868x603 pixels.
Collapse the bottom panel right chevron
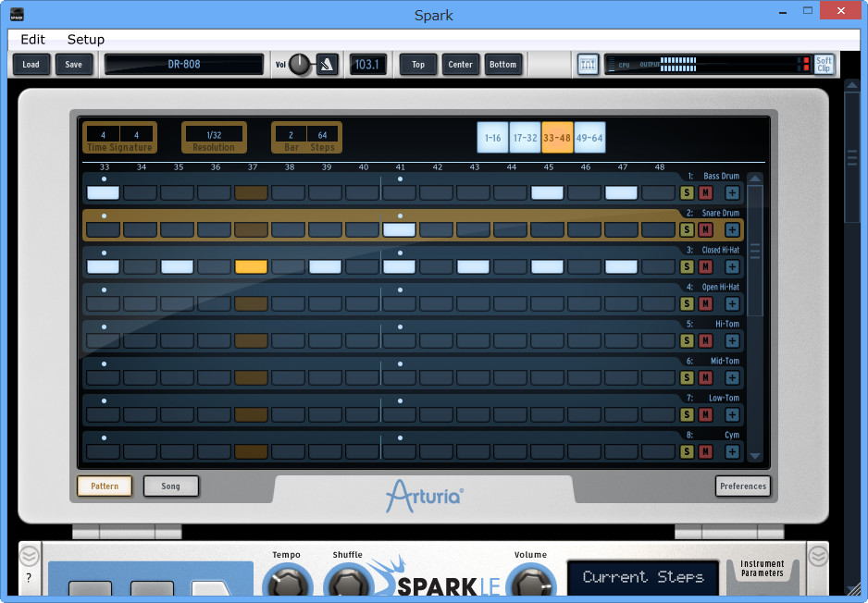817,556
